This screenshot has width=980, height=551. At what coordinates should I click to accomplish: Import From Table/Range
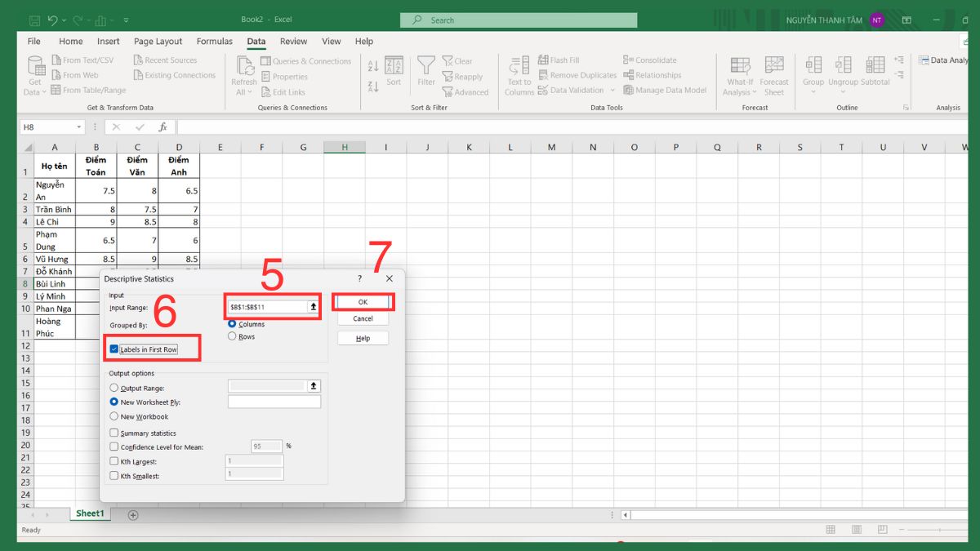click(88, 91)
